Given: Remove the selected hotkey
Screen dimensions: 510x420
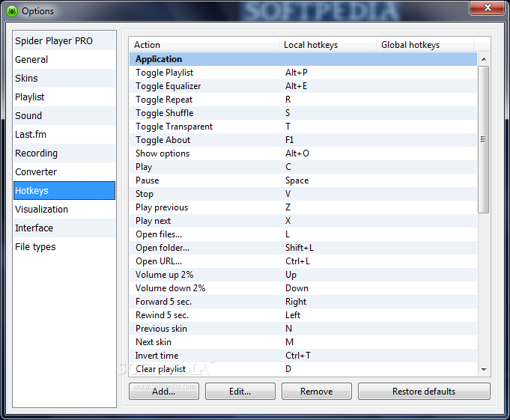Looking at the screenshot, I should tap(317, 391).
